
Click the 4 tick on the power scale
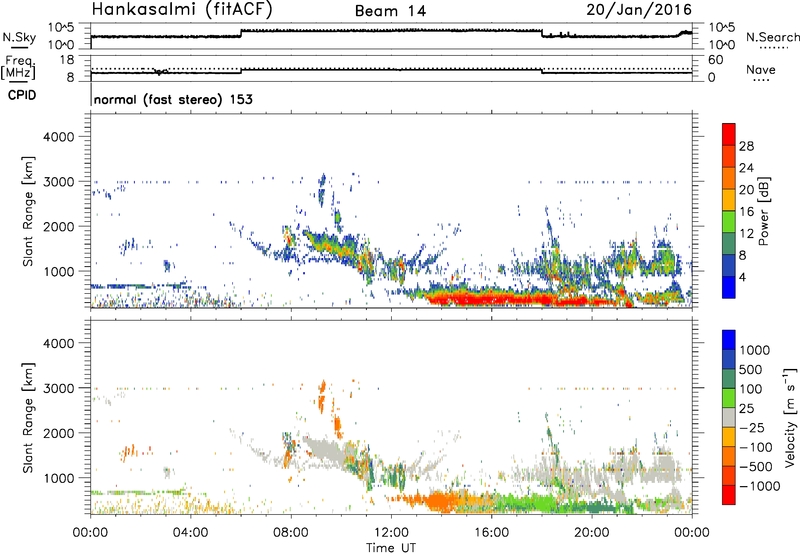(x=742, y=277)
